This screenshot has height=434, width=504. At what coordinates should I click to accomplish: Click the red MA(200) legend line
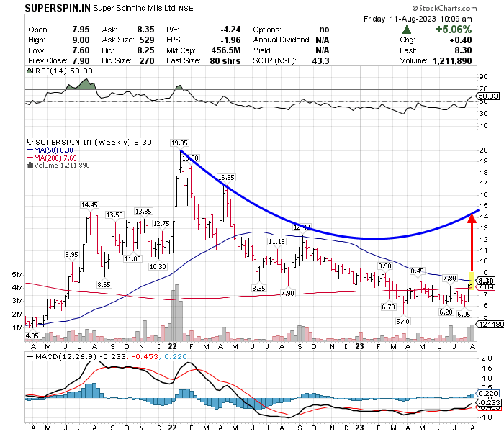(30, 158)
